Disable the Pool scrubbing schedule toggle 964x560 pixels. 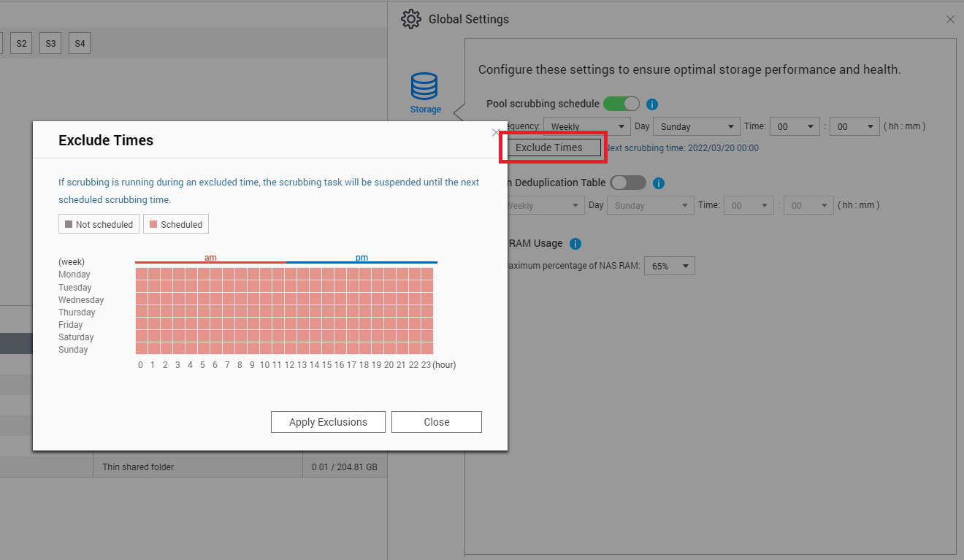(x=621, y=104)
